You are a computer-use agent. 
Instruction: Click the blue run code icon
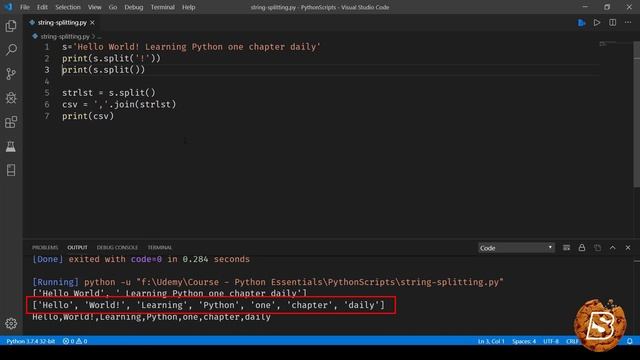tap(582, 22)
